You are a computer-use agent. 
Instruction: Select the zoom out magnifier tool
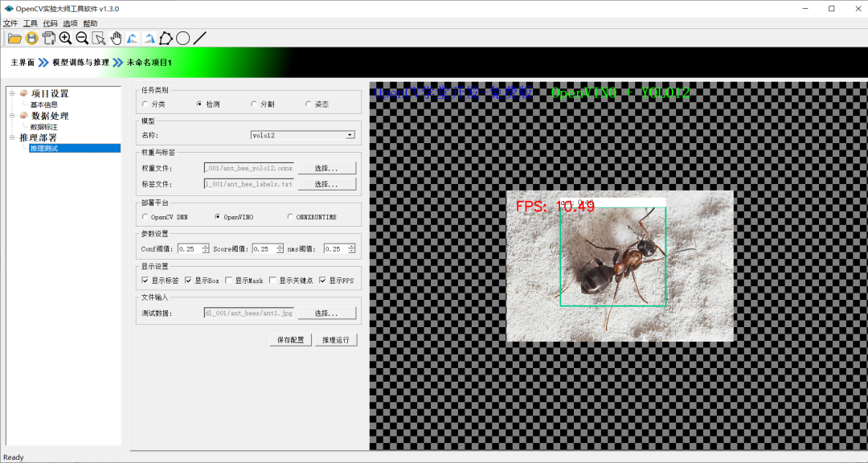click(82, 38)
